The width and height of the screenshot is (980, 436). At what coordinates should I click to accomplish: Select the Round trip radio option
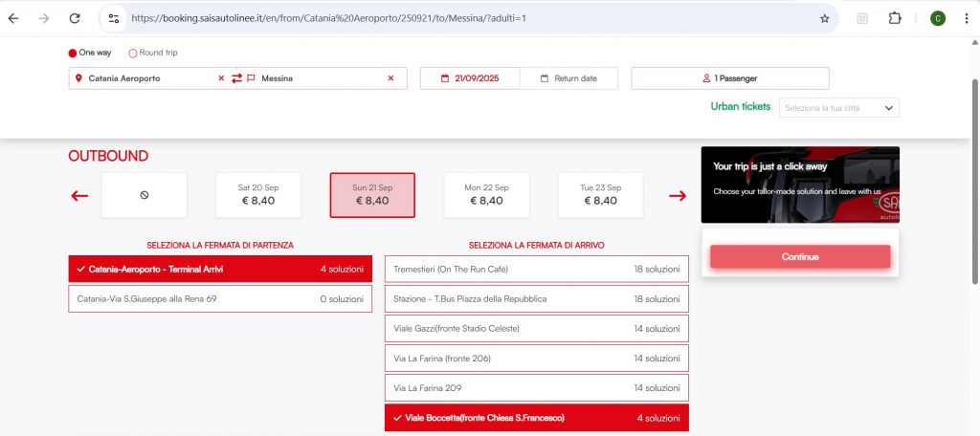[x=133, y=54]
